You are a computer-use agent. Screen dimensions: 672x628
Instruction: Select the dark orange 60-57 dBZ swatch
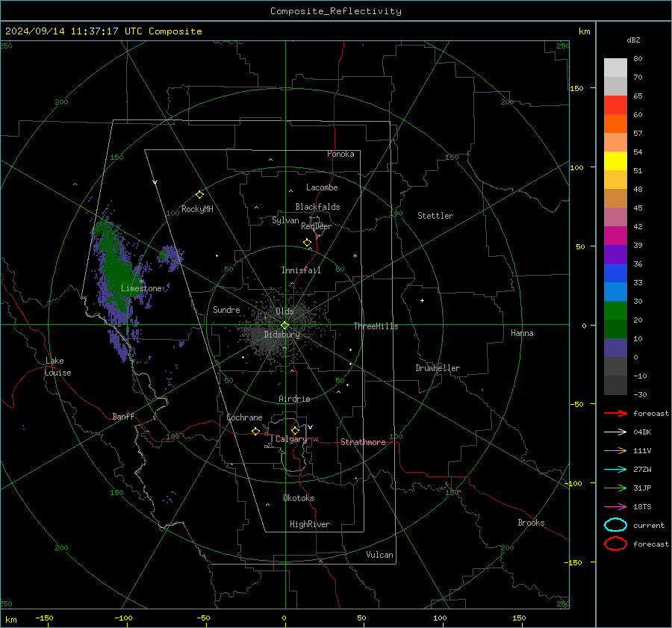[x=615, y=124]
